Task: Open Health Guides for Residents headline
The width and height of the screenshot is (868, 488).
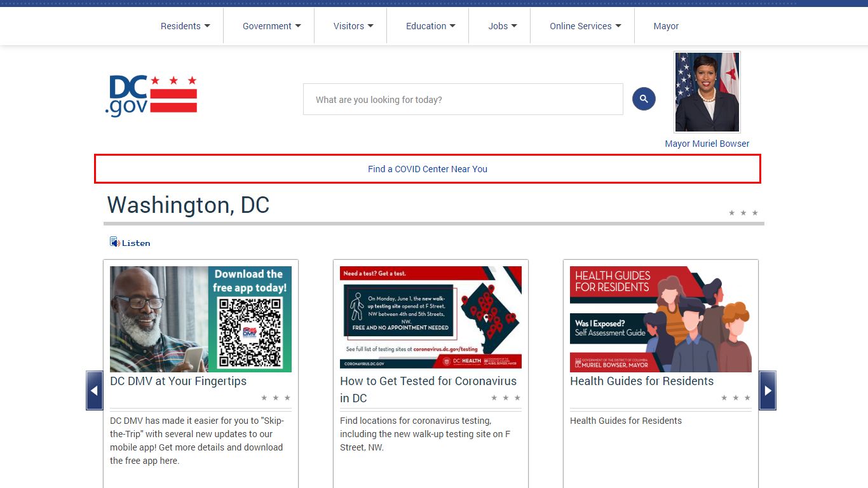Action: (642, 381)
